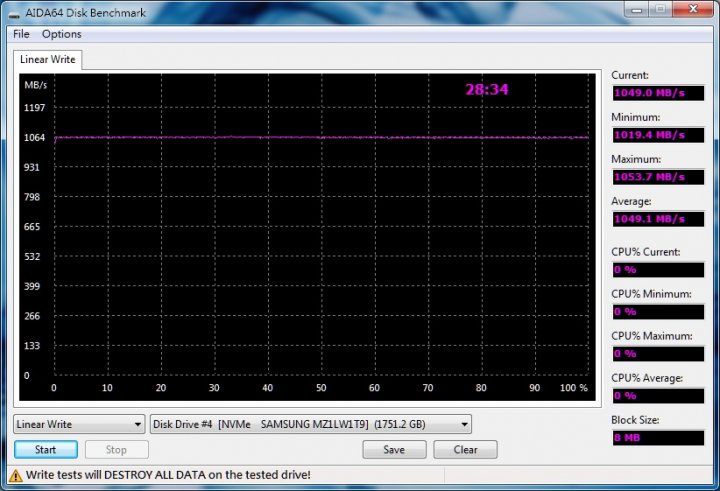Click the CPU% Minimum value field
The height and width of the screenshot is (491, 720).
658,312
